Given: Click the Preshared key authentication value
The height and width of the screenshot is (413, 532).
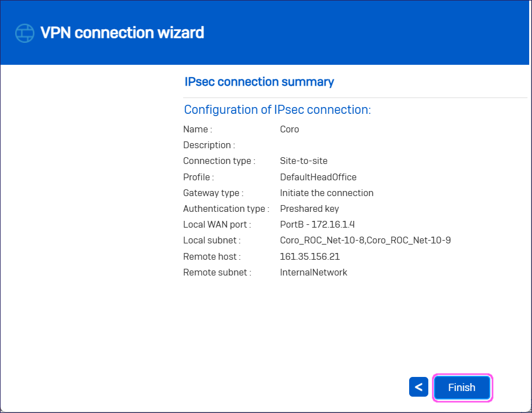Looking at the screenshot, I should coord(309,208).
